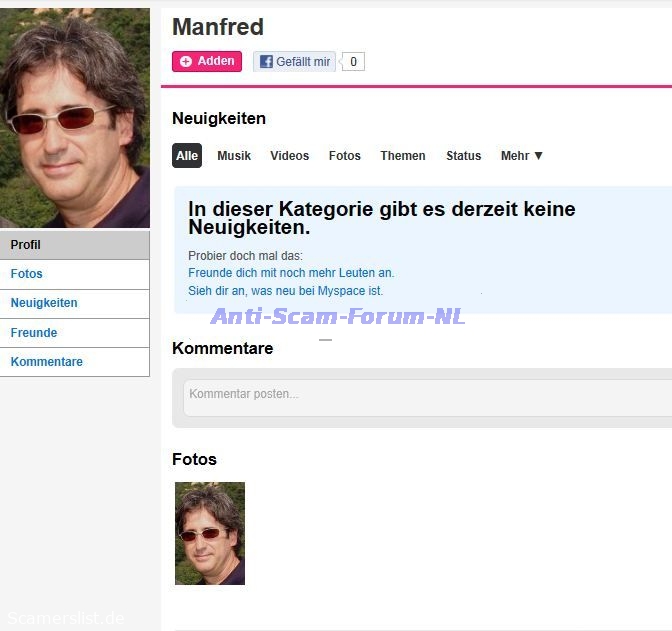Click the Adden button with plus icon
672x631 pixels.
pyautogui.click(x=207, y=62)
